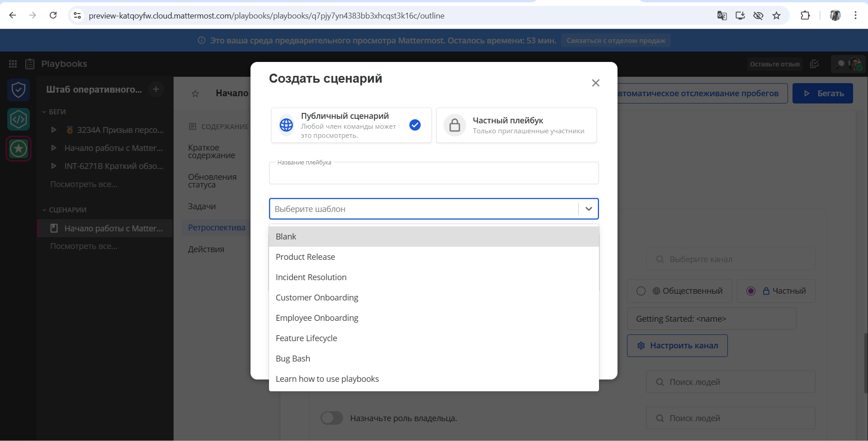Collapse the СЦЕНАРИИ sidebar section
868x441 pixels.
point(44,210)
